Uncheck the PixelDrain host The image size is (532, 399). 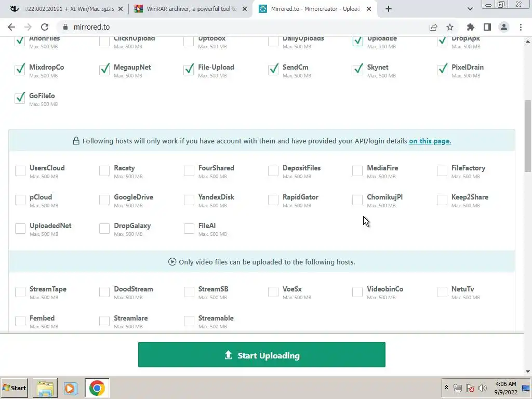point(442,69)
